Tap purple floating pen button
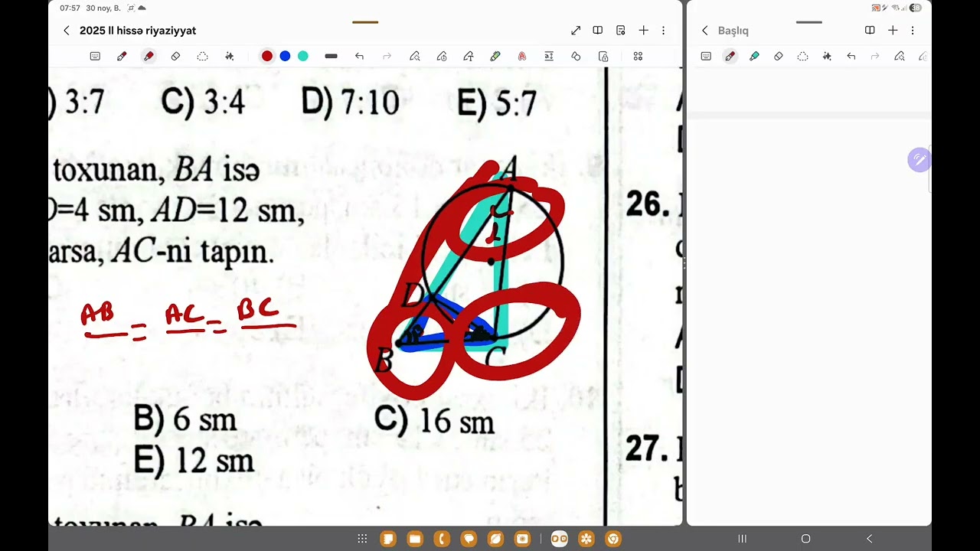Viewport: 980px width, 551px height. [919, 160]
